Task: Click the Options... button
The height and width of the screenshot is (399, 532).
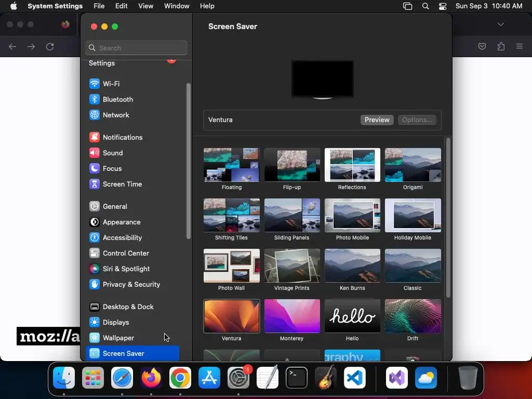Action: [417, 120]
